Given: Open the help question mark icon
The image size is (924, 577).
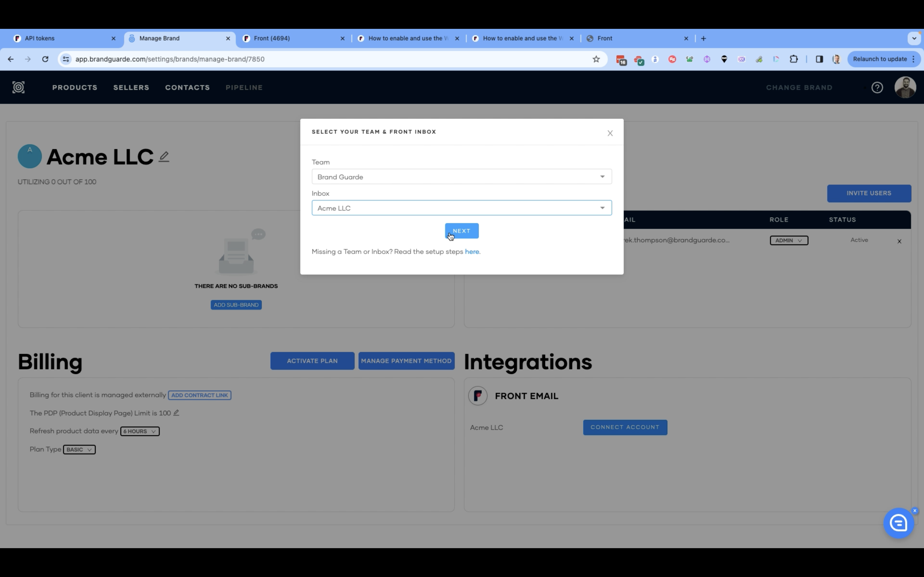Looking at the screenshot, I should point(877,88).
